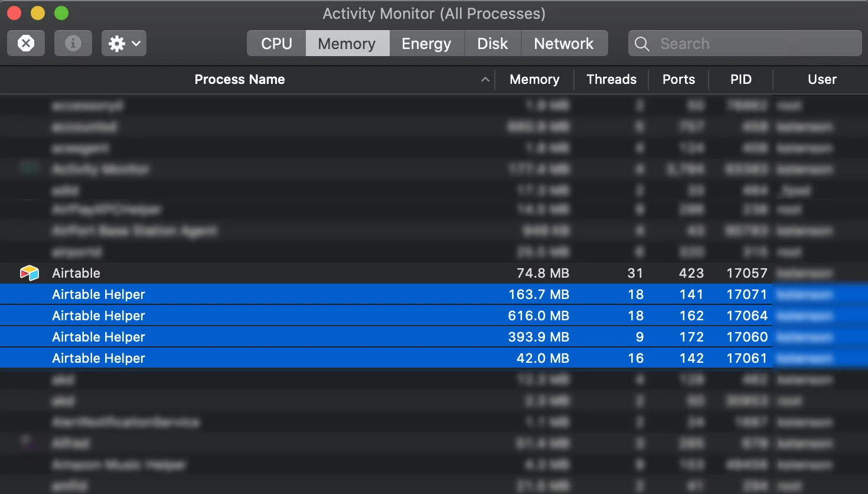The height and width of the screenshot is (494, 868).
Task: Toggle sort direction arrow on Process Name
Action: point(485,79)
